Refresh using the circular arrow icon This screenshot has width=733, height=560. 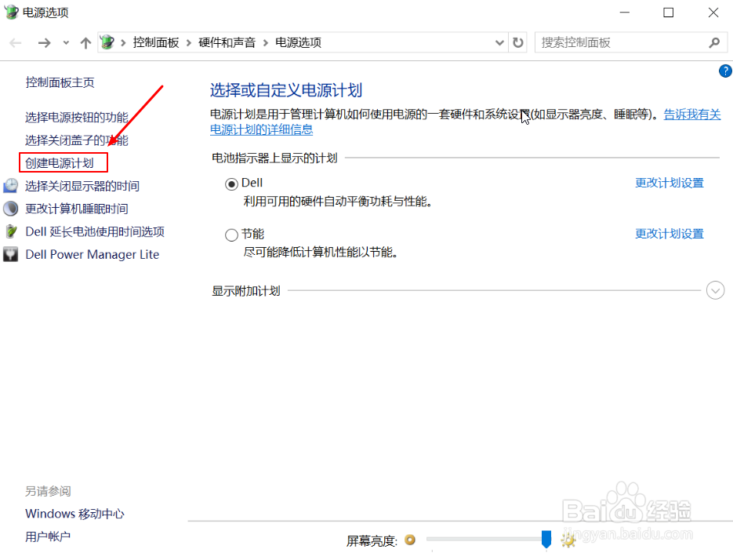pos(518,42)
